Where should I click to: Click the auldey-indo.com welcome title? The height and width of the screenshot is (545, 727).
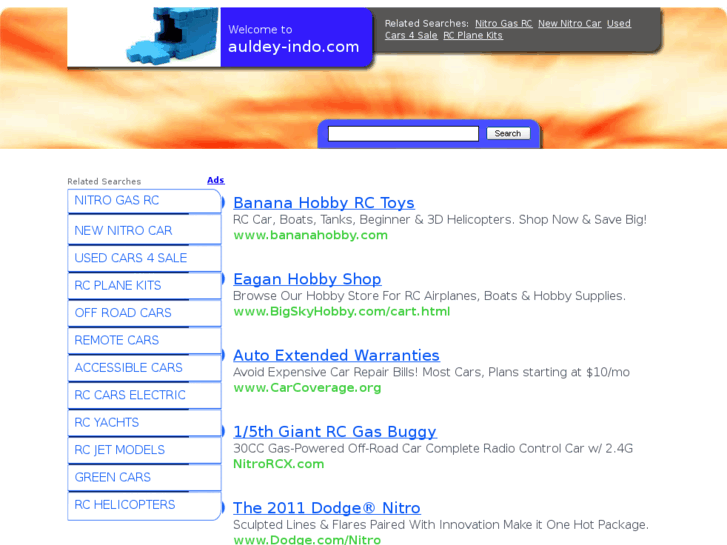pos(293,46)
